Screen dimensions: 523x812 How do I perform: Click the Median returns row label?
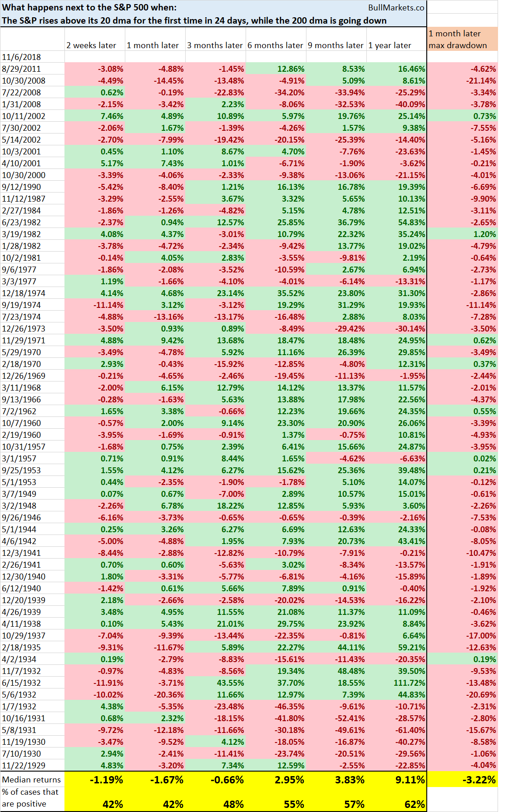pyautogui.click(x=32, y=779)
